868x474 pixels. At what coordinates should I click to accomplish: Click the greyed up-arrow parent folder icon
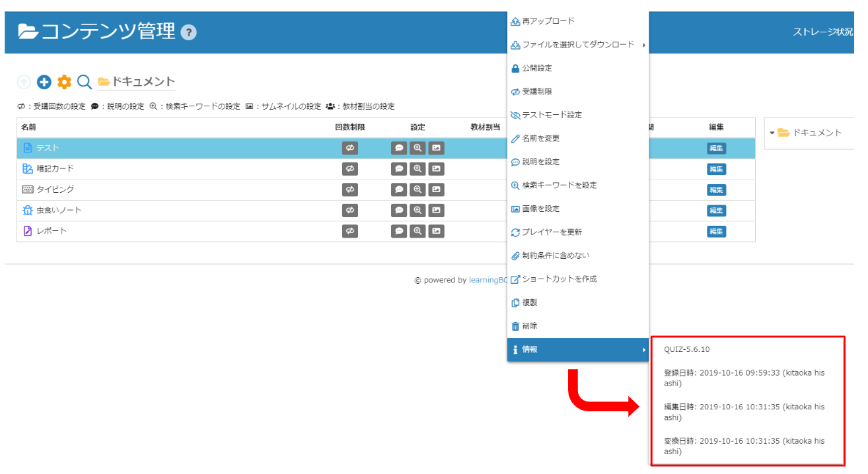click(24, 82)
